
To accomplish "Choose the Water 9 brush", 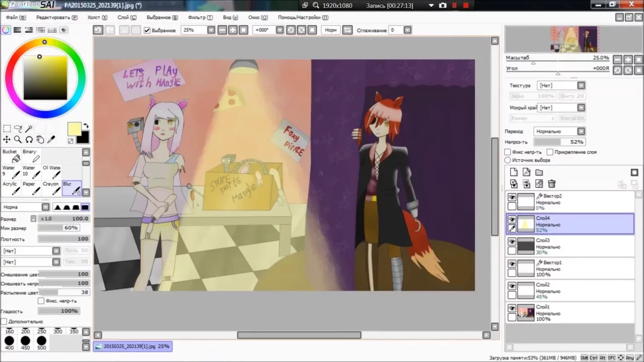I will coord(11,172).
